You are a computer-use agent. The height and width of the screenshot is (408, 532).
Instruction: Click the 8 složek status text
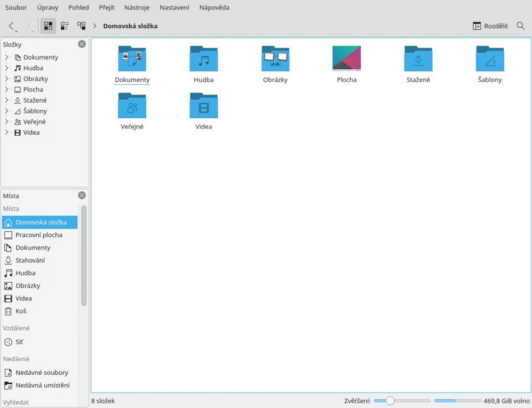tap(103, 401)
